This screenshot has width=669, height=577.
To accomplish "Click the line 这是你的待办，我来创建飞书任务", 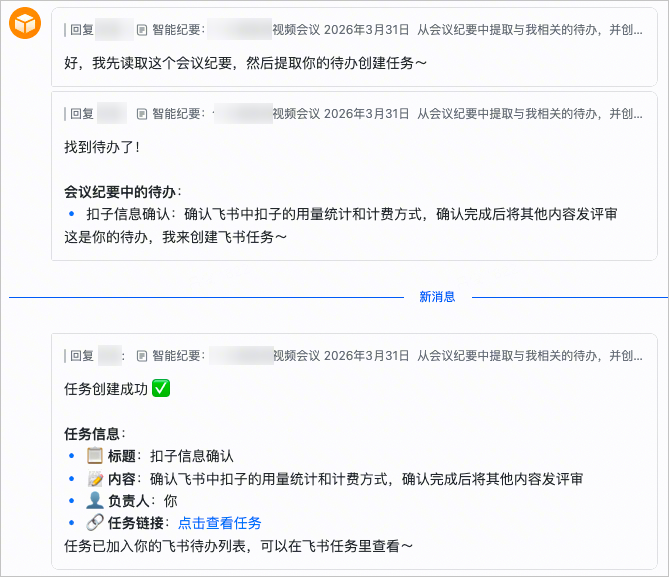I will (175, 237).
